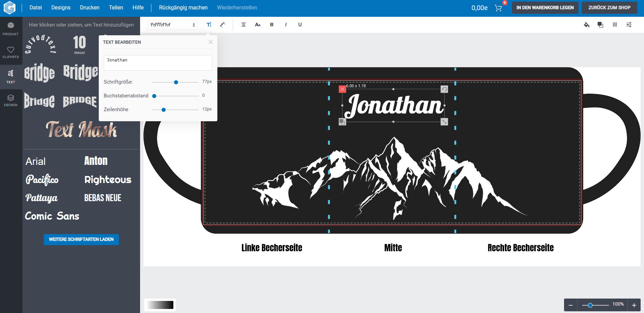Open the uppercase/lowercase text case option
Image resolution: width=644 pixels, height=313 pixels.
tap(258, 25)
